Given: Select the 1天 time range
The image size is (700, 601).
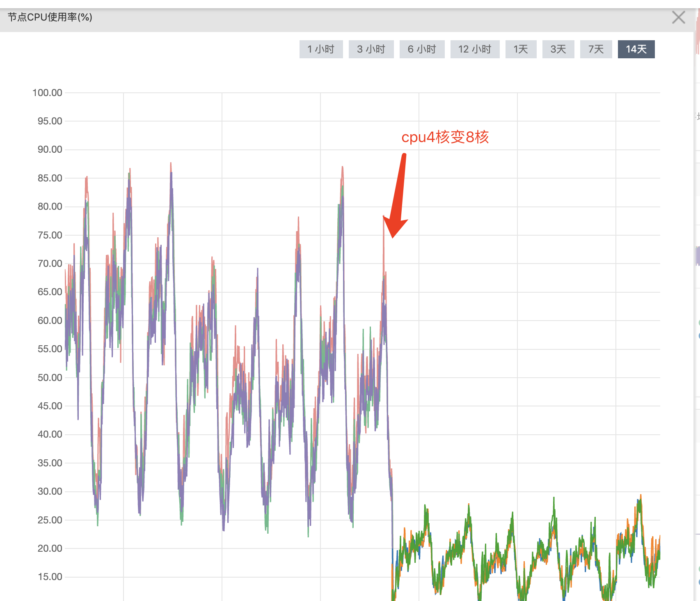Looking at the screenshot, I should tap(521, 49).
